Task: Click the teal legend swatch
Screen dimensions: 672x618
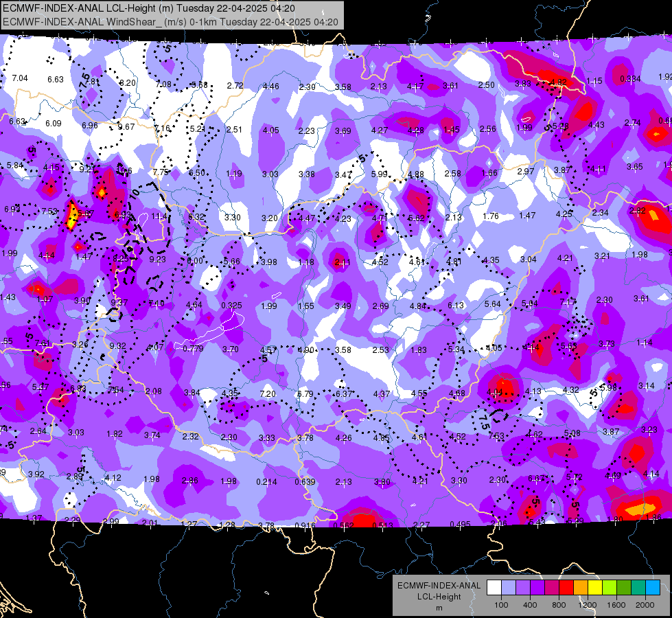Action: (638, 587)
